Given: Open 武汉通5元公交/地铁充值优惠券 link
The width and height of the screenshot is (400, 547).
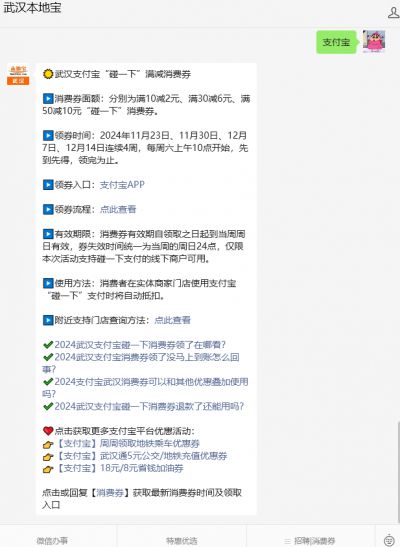Looking at the screenshot, I should [x=141, y=456].
